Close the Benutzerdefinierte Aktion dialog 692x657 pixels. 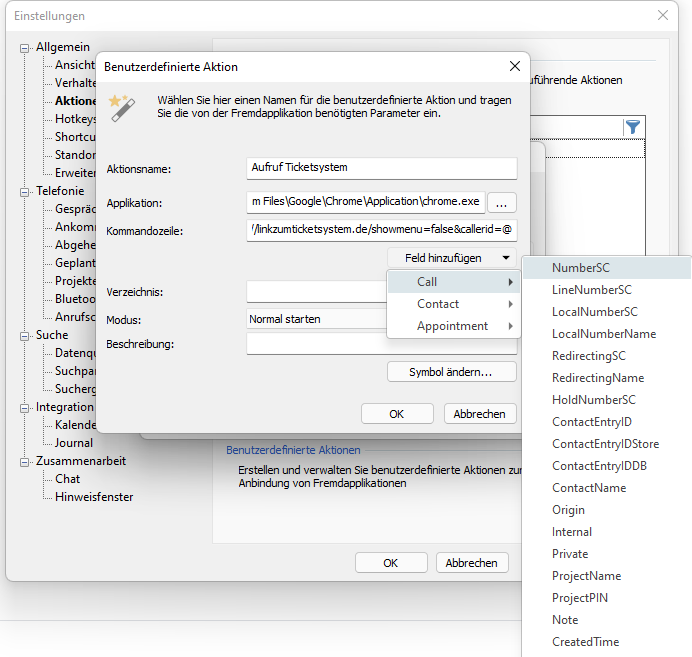(x=515, y=67)
